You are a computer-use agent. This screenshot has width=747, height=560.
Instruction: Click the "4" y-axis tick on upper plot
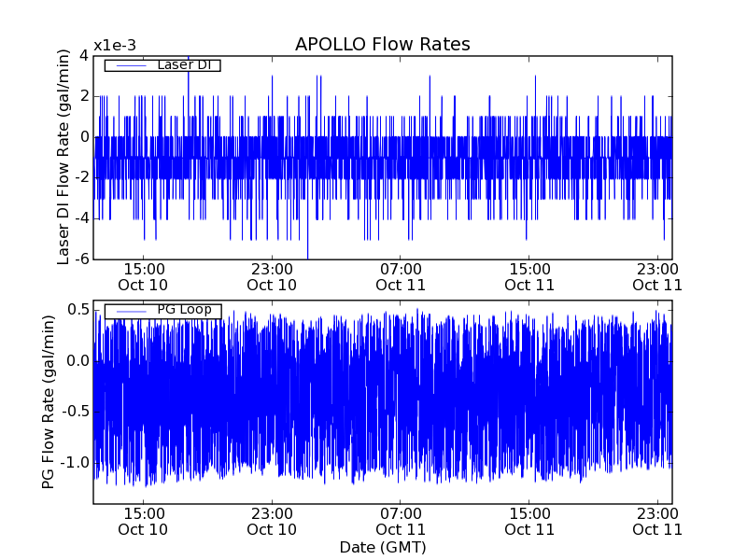coord(84,55)
